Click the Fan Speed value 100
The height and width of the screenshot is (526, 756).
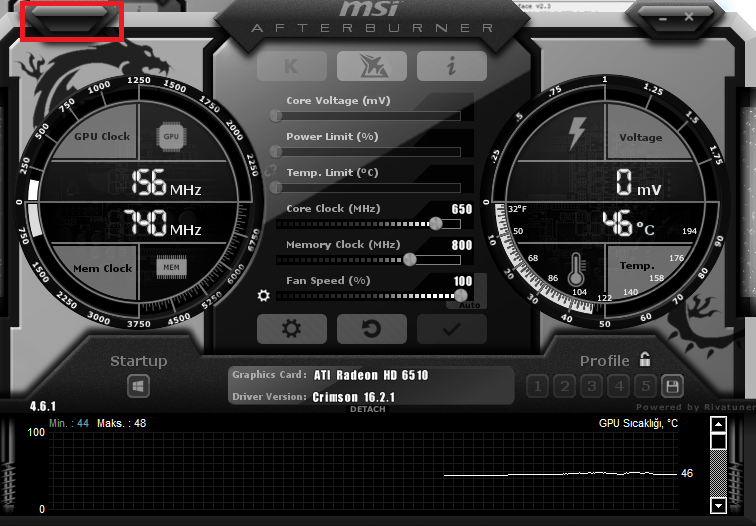462,281
